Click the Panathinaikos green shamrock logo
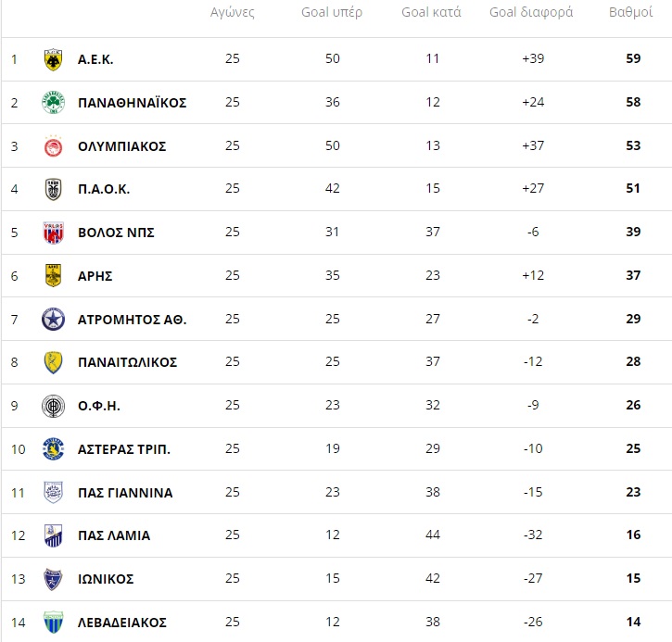 [x=53, y=103]
